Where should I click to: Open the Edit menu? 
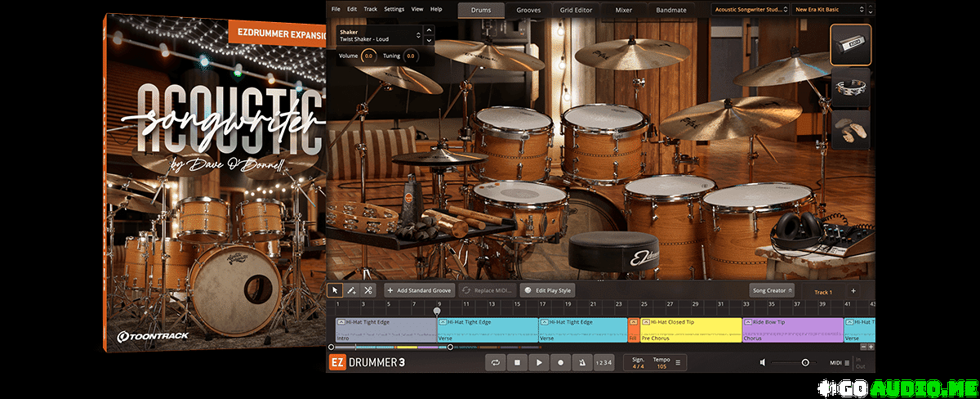(352, 9)
